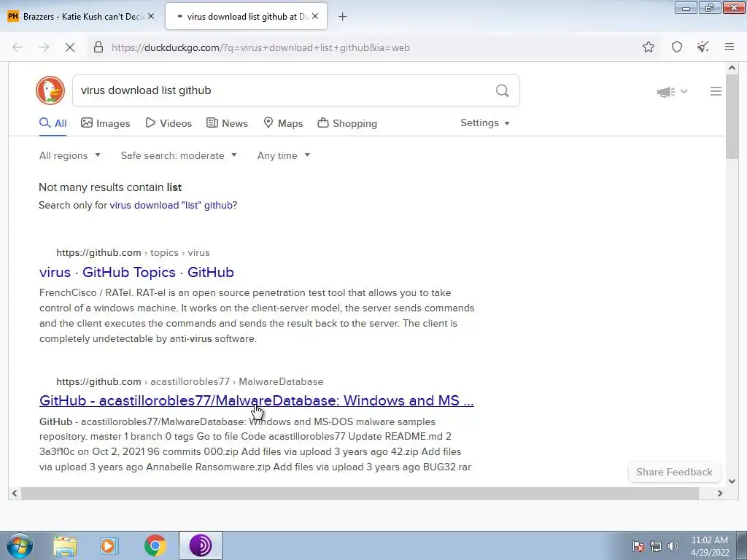Click github.com acastillorobles77 MalwareDatabase URL breadcrumb
Image resolution: width=747 pixels, height=560 pixels.
tap(190, 382)
